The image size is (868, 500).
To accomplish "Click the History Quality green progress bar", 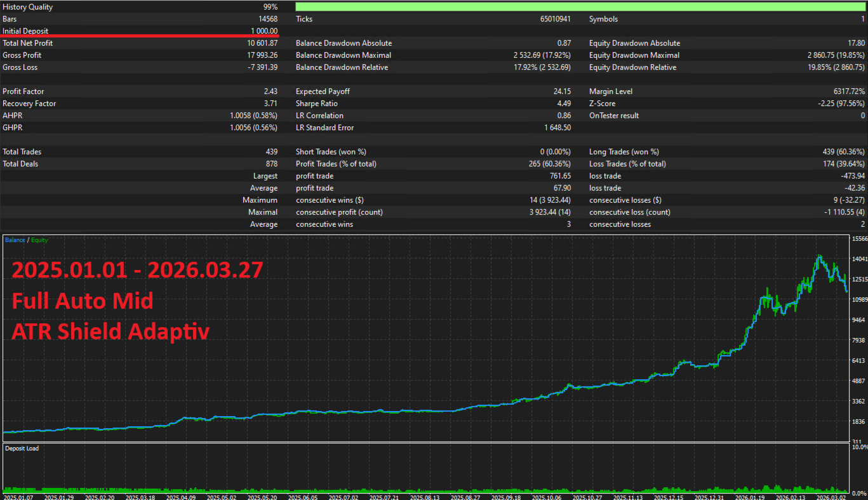I will pyautogui.click(x=580, y=7).
